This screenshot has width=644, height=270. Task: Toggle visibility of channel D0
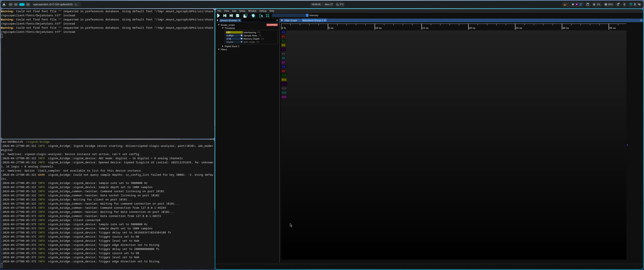tap(283, 32)
